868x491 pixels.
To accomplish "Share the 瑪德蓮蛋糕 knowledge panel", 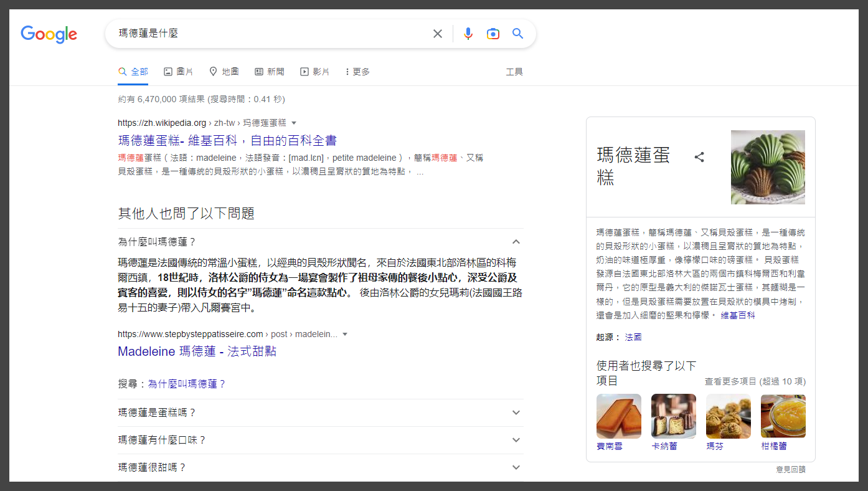I will (x=699, y=157).
